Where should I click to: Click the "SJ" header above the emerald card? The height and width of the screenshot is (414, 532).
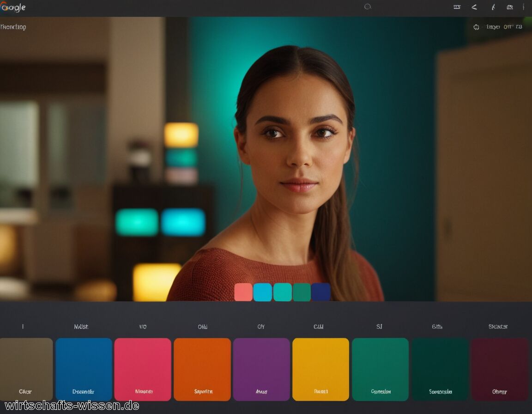point(379,327)
